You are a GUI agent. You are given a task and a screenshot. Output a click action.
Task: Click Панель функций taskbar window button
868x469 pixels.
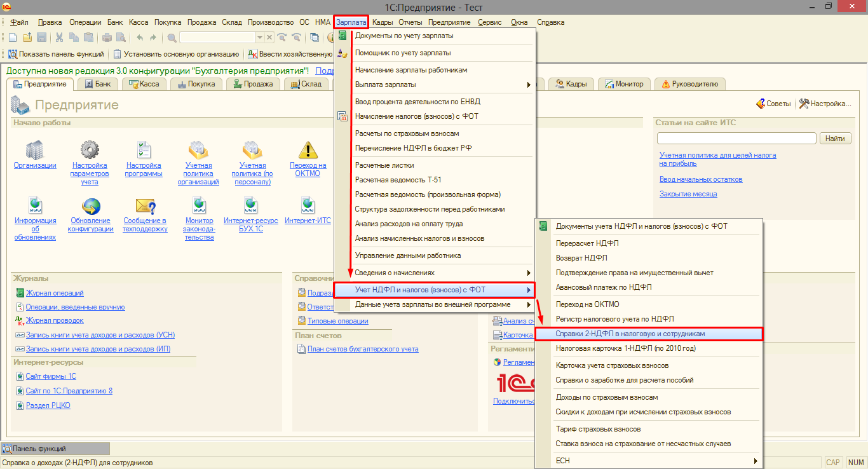tap(55, 449)
